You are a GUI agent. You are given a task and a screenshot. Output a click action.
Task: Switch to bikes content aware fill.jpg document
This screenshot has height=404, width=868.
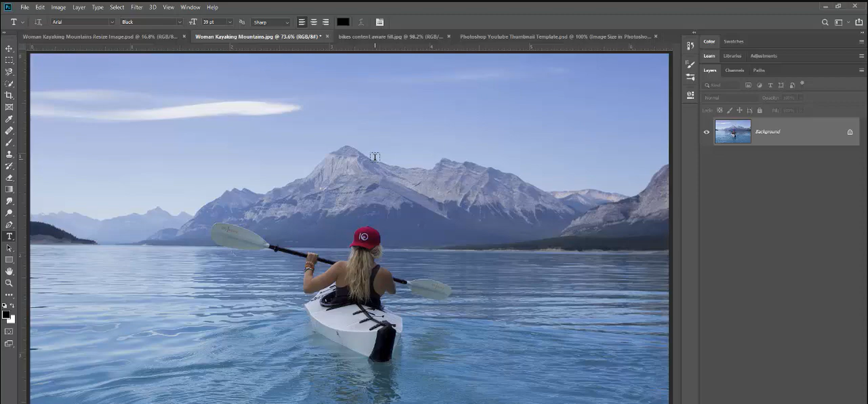coord(391,37)
